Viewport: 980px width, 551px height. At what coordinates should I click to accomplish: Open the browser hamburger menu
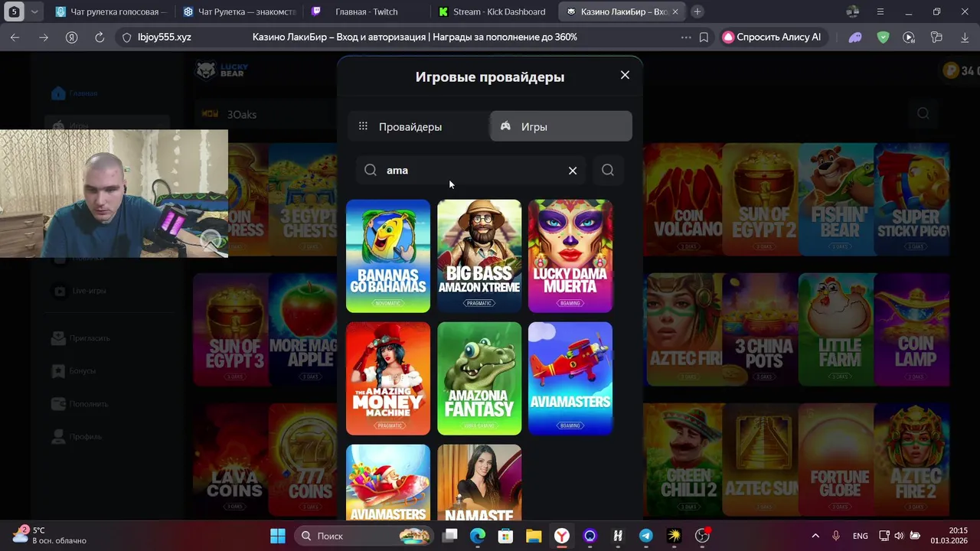(880, 11)
